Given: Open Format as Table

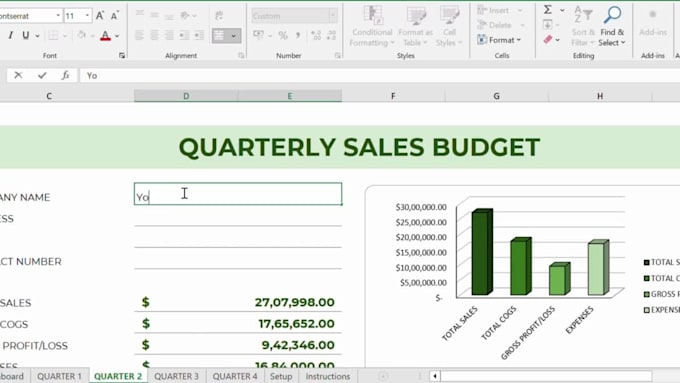Looking at the screenshot, I should 415,26.
